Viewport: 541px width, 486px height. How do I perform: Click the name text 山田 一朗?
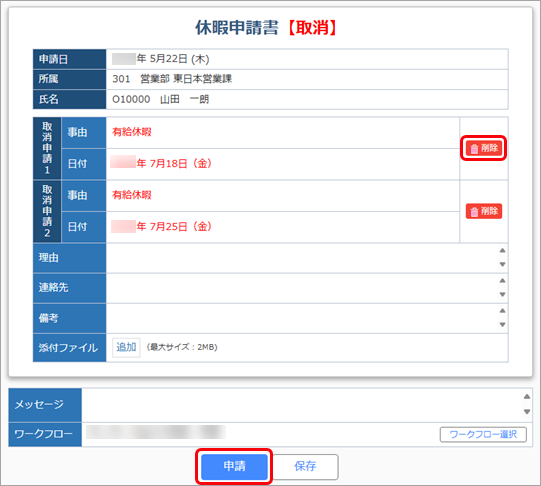click(185, 99)
